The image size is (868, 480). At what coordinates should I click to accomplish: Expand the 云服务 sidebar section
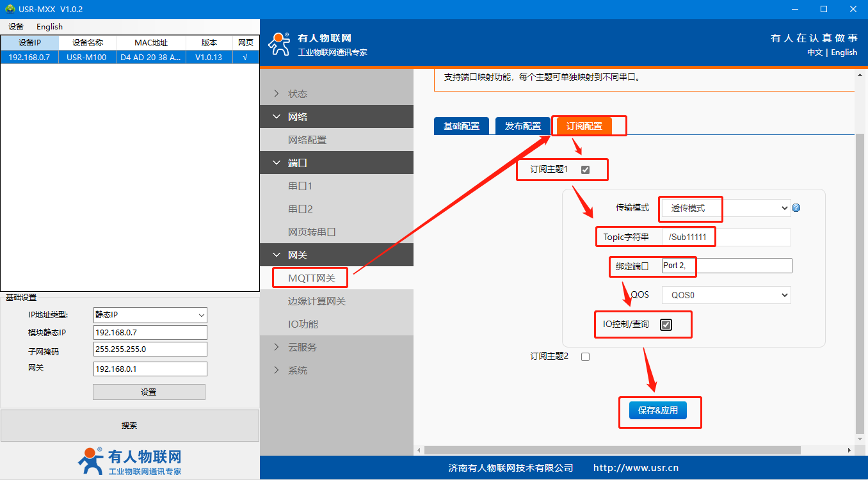pyautogui.click(x=302, y=348)
